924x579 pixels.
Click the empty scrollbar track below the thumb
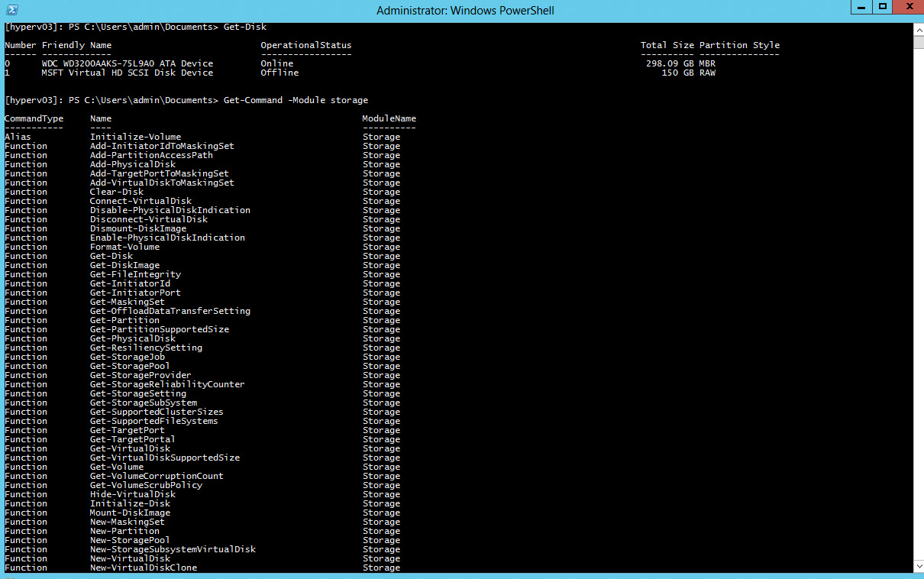(x=919, y=306)
